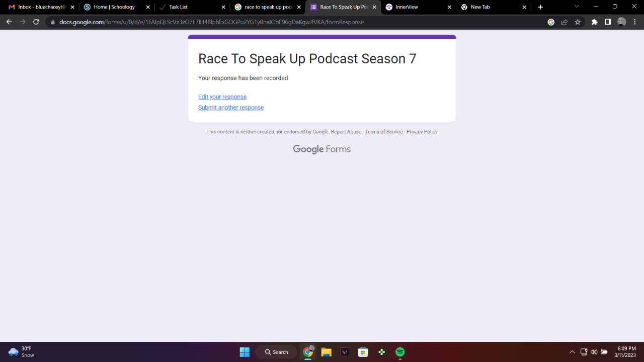Minimize the Chrome window
The image size is (644, 362).
point(596,7)
